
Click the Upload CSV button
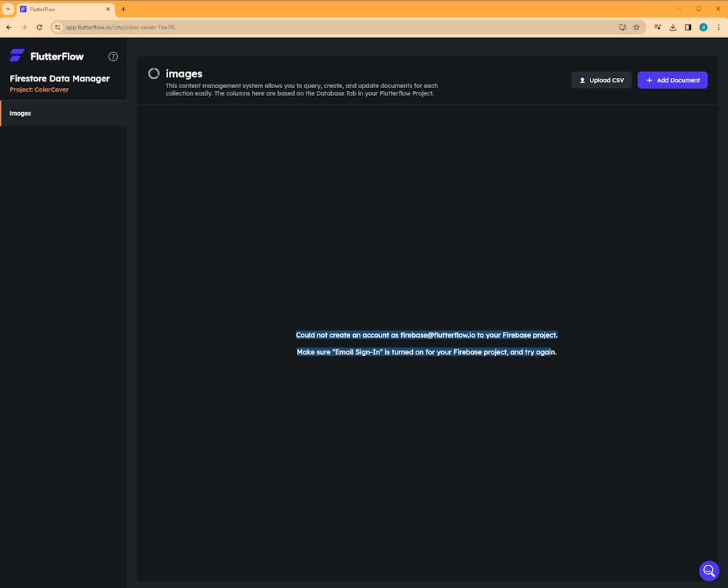(601, 80)
